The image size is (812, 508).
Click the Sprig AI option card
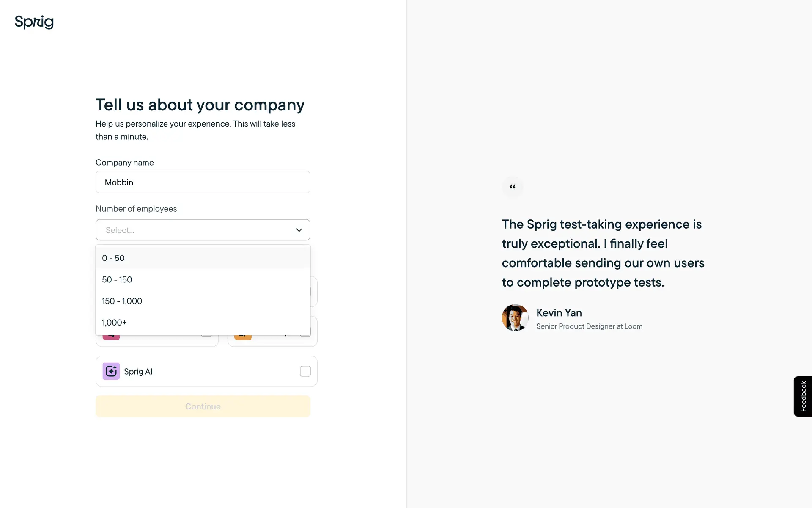[x=206, y=371]
